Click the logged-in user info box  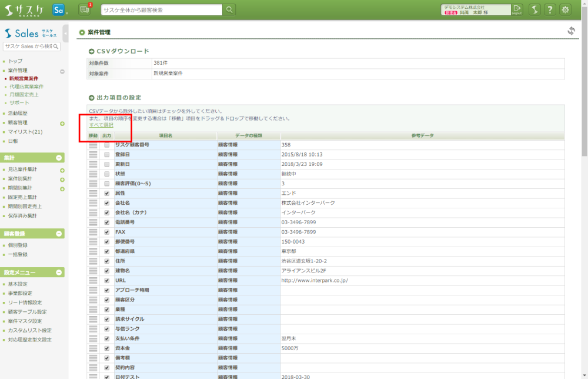[x=476, y=10]
